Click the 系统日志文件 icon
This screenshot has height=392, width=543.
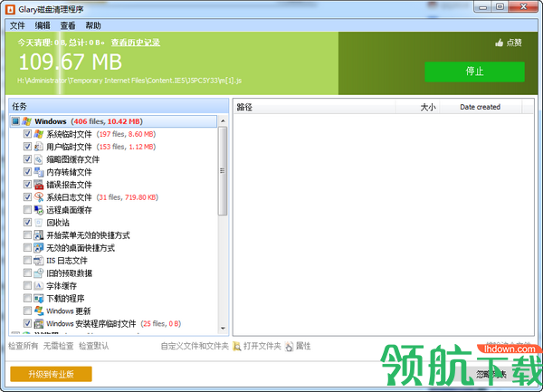(38, 197)
